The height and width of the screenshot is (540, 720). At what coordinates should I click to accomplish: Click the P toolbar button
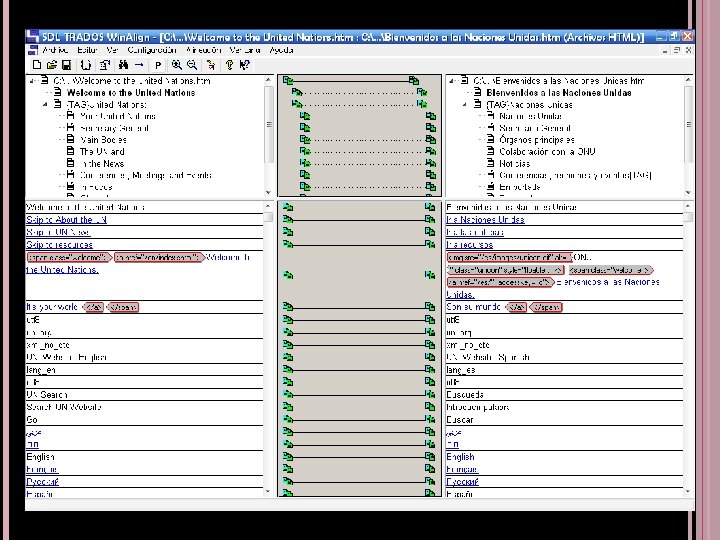coord(158,65)
